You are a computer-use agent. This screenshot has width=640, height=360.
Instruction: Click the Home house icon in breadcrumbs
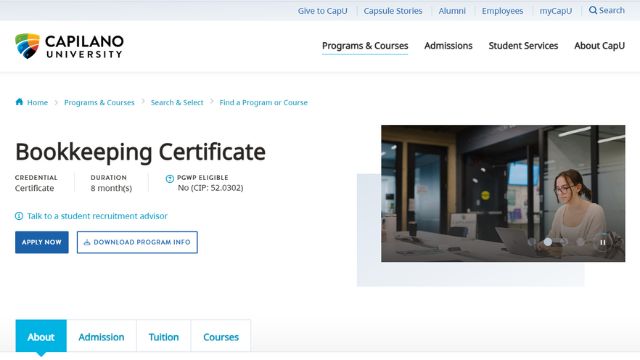(19, 102)
